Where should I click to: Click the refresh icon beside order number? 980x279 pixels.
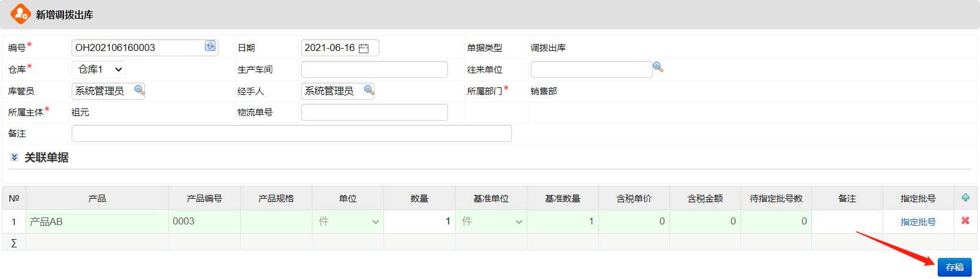210,46
